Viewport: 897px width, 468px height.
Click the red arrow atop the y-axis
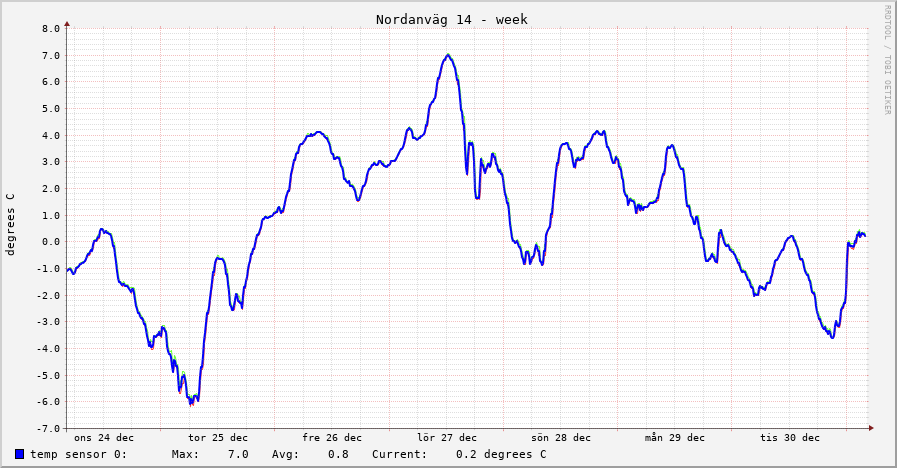[x=67, y=22]
